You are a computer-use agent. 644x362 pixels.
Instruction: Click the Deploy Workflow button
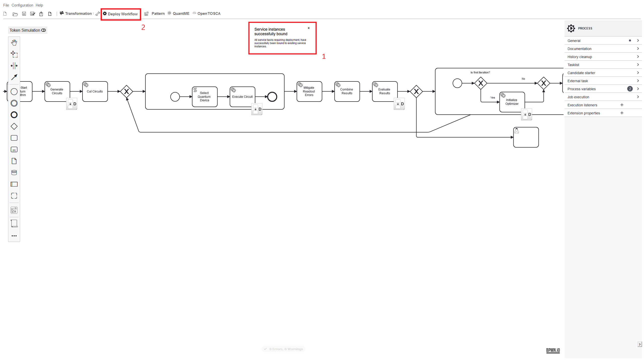coord(120,13)
